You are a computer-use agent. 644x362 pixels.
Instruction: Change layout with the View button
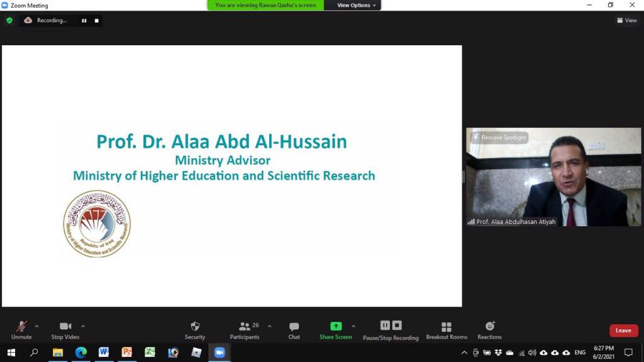pyautogui.click(x=627, y=21)
